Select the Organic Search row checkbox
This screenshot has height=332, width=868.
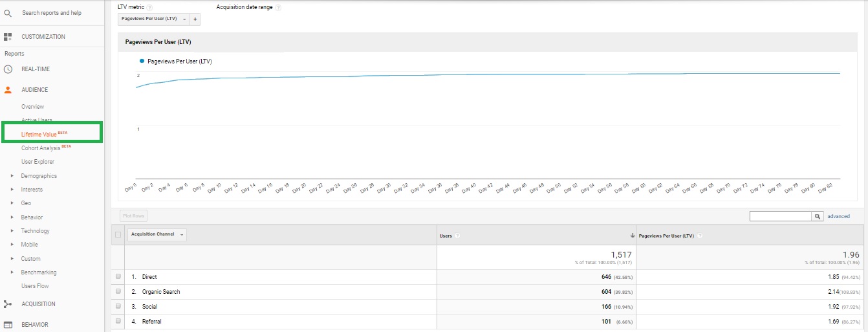coord(118,292)
